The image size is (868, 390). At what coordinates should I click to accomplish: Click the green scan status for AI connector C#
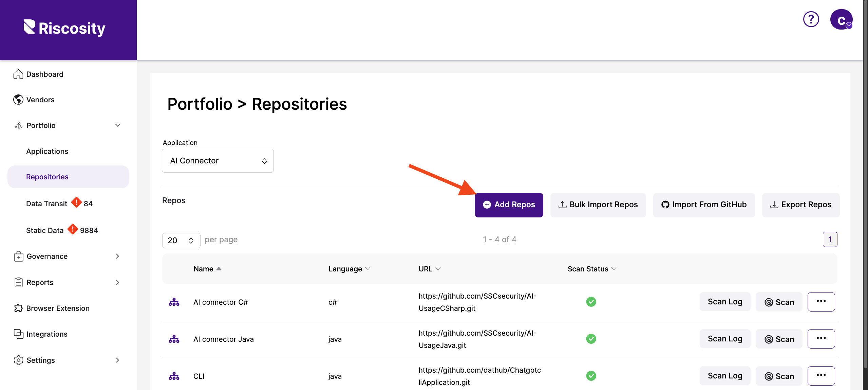[591, 302]
